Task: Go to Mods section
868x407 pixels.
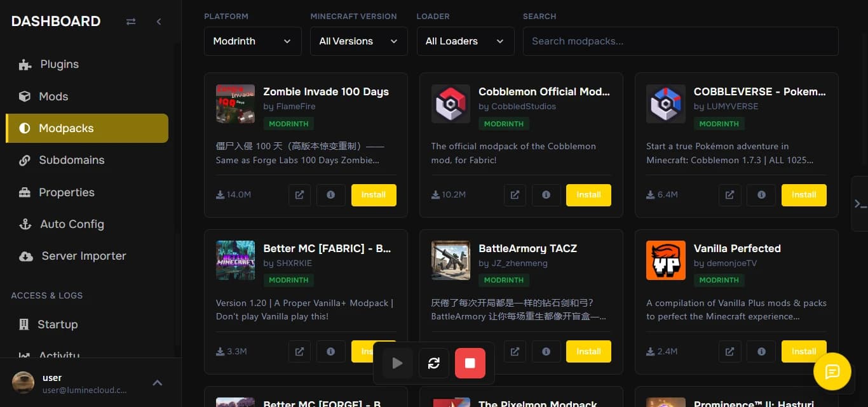Action: [x=87, y=97]
